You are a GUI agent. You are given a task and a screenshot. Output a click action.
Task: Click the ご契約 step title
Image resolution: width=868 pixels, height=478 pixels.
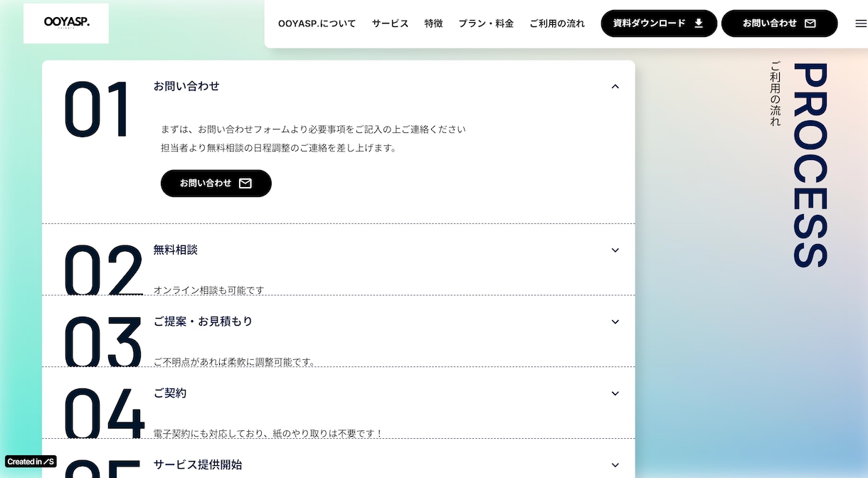[x=170, y=393]
